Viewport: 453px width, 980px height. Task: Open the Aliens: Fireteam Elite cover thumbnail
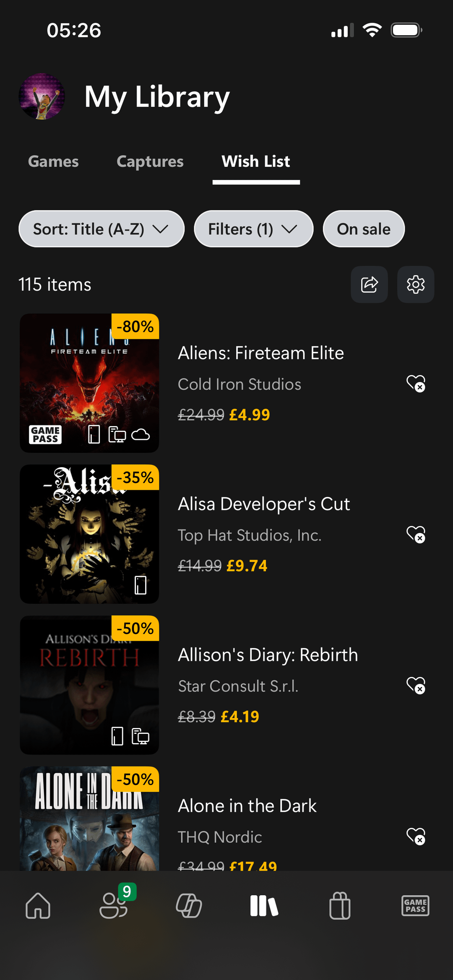point(89,383)
